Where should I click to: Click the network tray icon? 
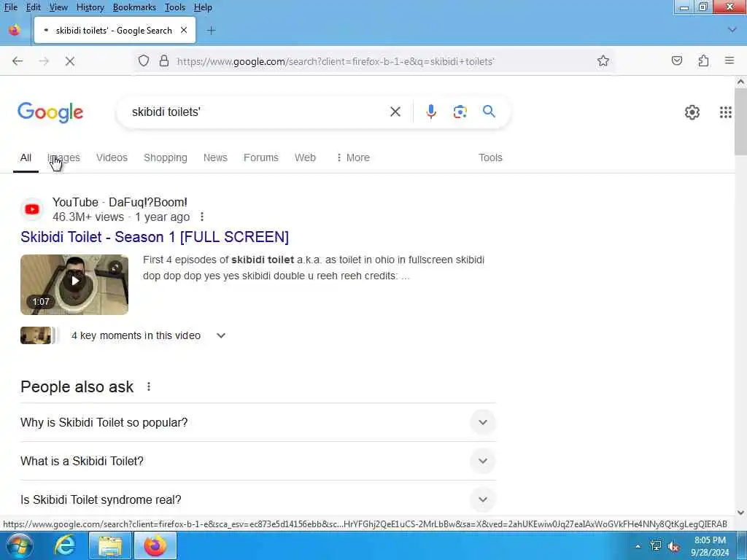tap(656, 546)
